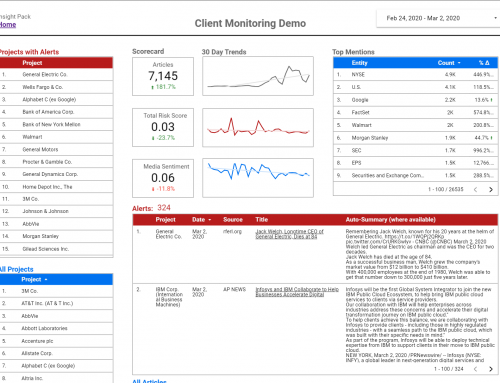Click the % Δ column header
Image resolution: width=500 pixels, height=383 pixels.
(x=484, y=63)
